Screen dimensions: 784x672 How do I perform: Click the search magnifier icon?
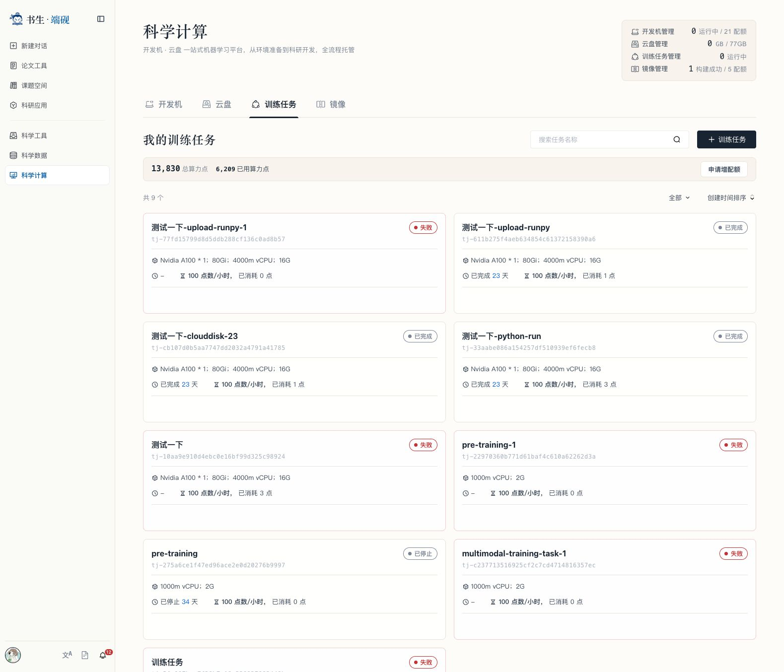click(x=677, y=139)
